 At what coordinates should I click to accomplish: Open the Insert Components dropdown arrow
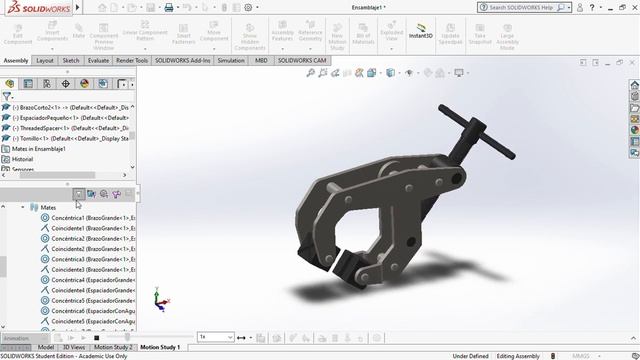52,49
